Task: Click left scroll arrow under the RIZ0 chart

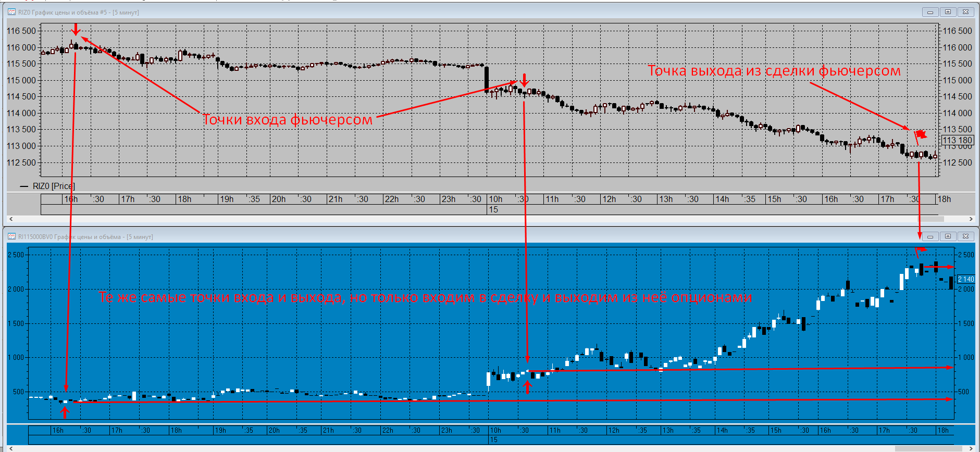Action: pos(11,219)
